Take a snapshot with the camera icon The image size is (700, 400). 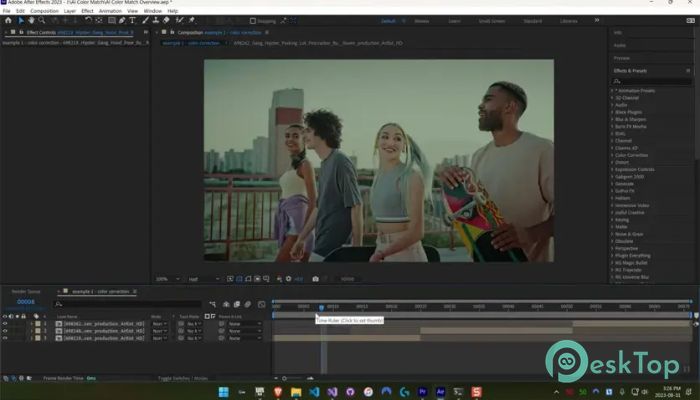tap(316, 279)
